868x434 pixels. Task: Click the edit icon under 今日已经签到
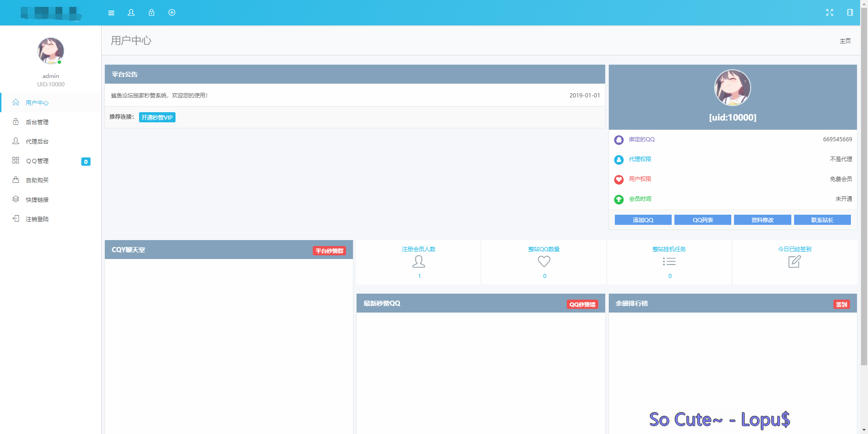point(795,262)
